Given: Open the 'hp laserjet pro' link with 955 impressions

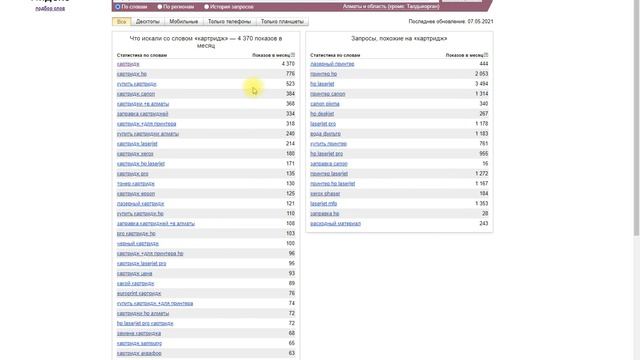Looking at the screenshot, I should coord(327,154).
